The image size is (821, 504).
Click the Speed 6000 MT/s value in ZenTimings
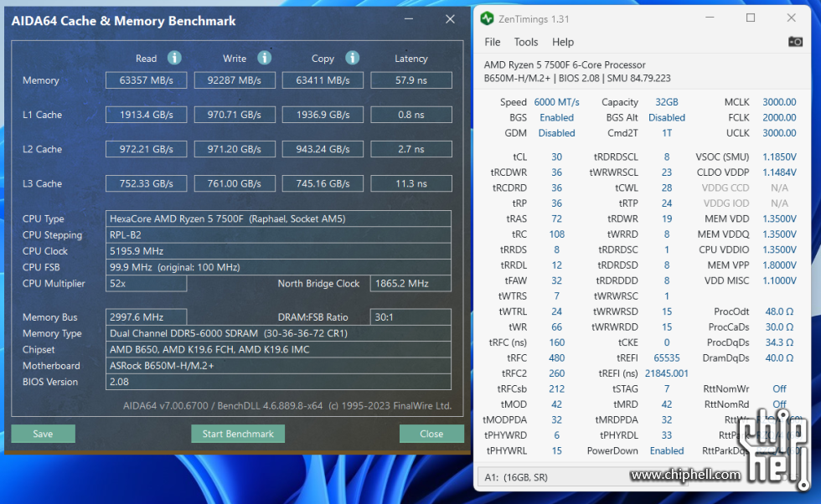(556, 102)
